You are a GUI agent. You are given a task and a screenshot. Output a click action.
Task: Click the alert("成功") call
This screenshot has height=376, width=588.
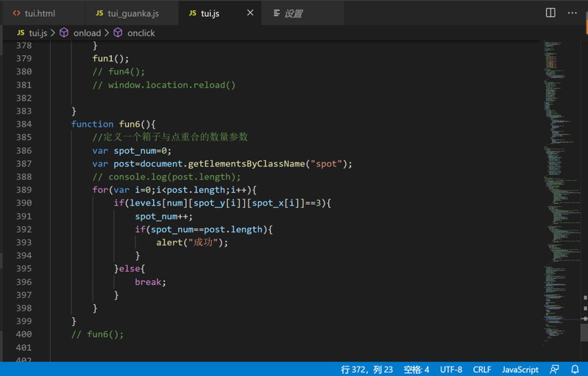192,243
